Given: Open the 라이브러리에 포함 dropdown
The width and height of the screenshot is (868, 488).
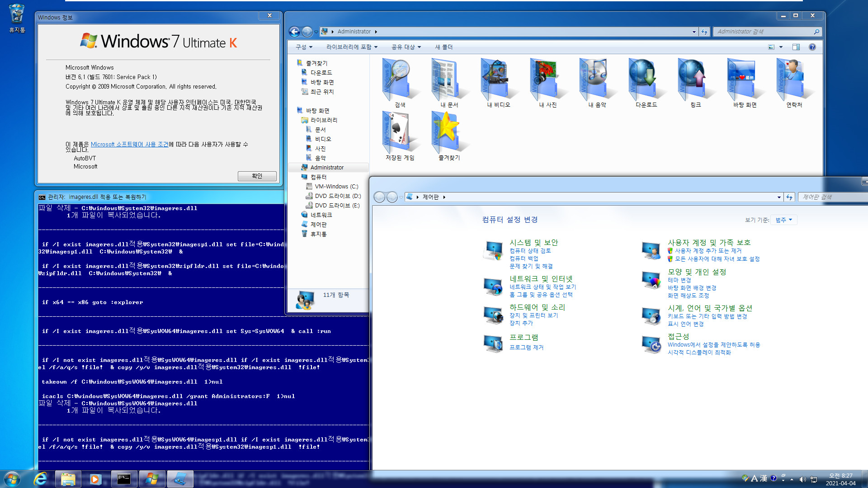Looking at the screenshot, I should click(x=352, y=47).
